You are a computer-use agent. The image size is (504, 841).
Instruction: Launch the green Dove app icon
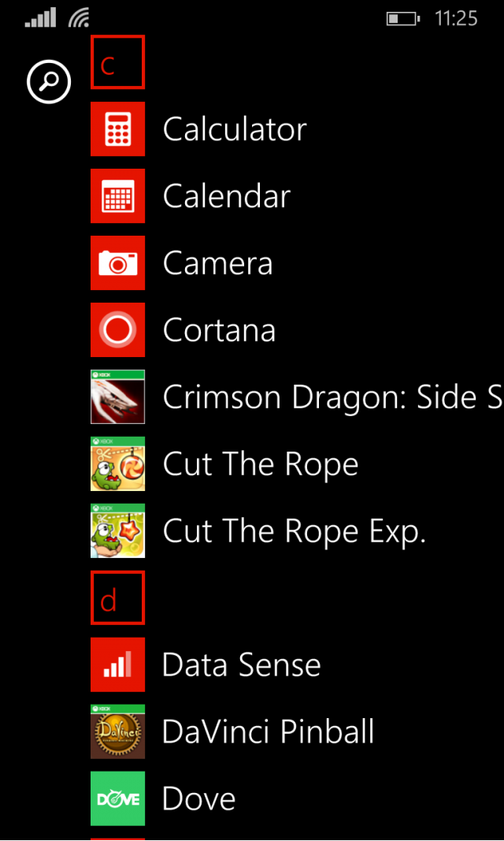117,798
